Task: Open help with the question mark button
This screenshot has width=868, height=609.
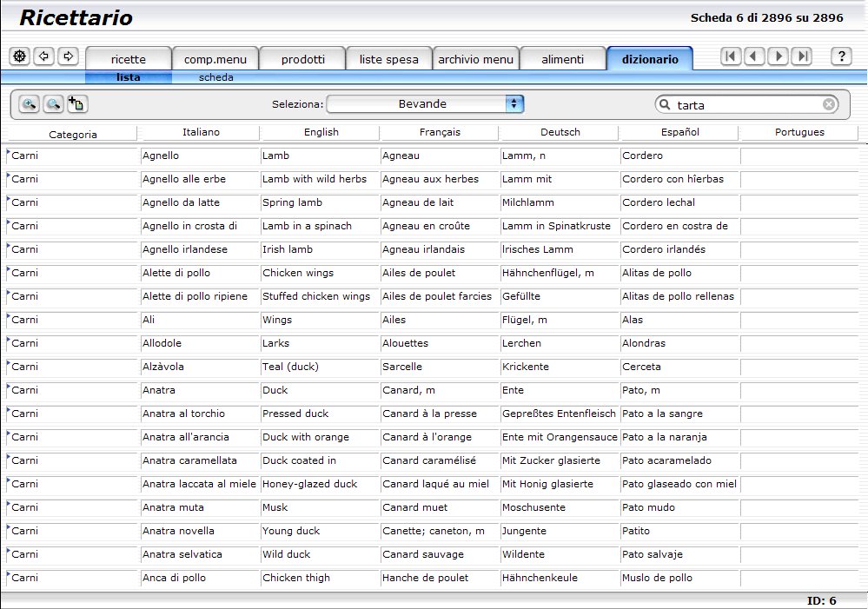Action: tap(841, 56)
